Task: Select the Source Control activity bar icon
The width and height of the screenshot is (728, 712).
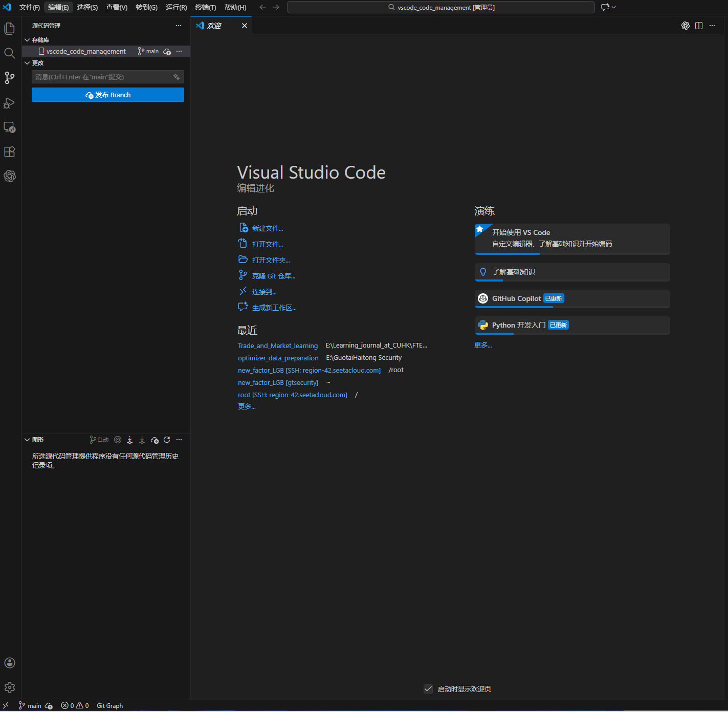Action: point(9,78)
